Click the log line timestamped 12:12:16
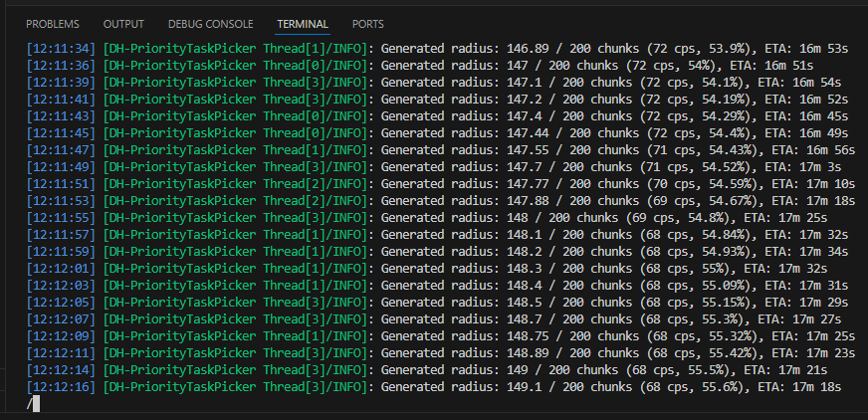The width and height of the screenshot is (868, 420). click(x=433, y=387)
